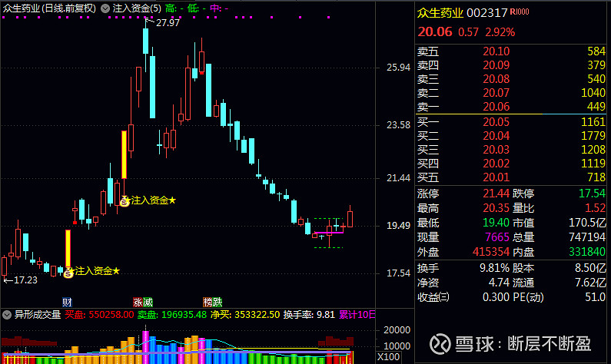Click the 换手 value 9.81%

pyautogui.click(x=494, y=268)
